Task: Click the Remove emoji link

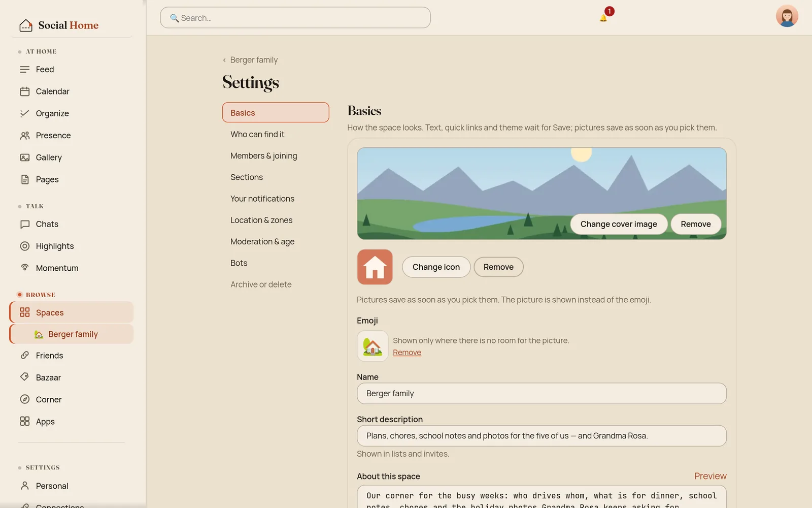Action: pyautogui.click(x=407, y=353)
